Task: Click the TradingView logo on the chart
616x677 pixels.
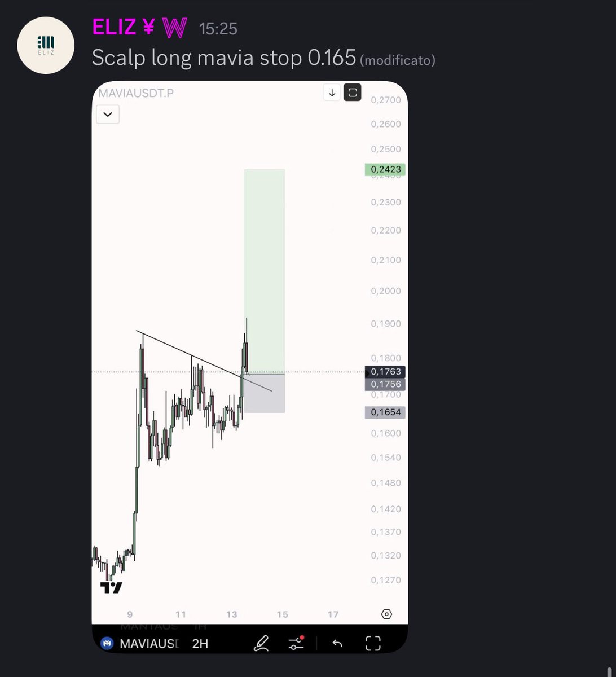Action: (111, 587)
